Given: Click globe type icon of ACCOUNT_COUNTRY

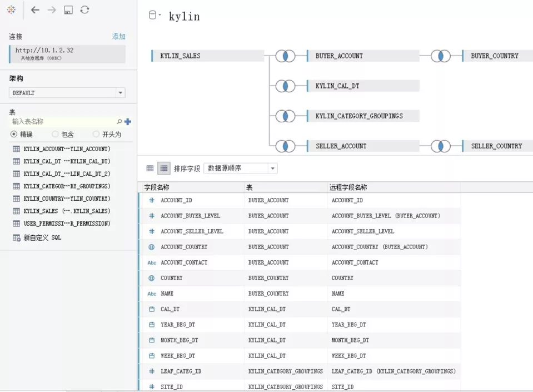Looking at the screenshot, I should coord(152,247).
